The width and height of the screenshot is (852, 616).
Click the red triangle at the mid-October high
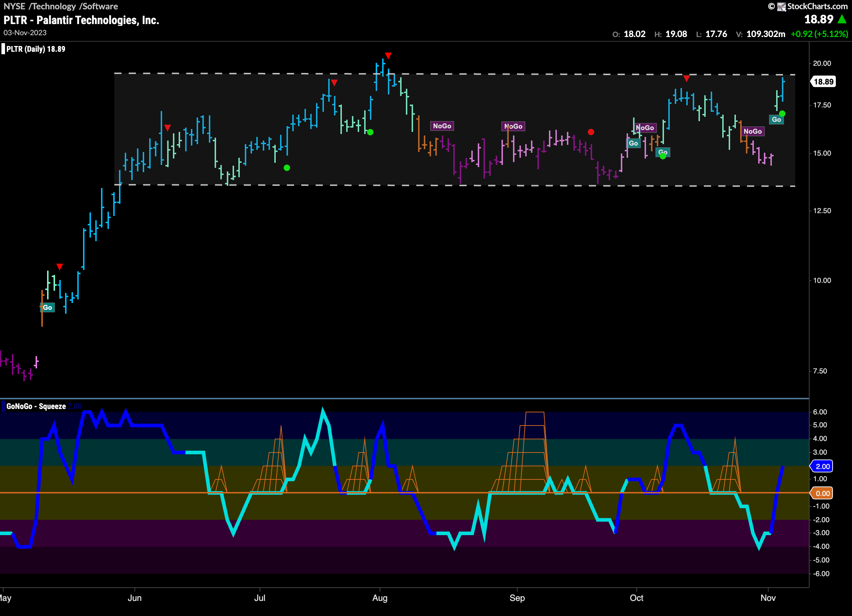(686, 78)
